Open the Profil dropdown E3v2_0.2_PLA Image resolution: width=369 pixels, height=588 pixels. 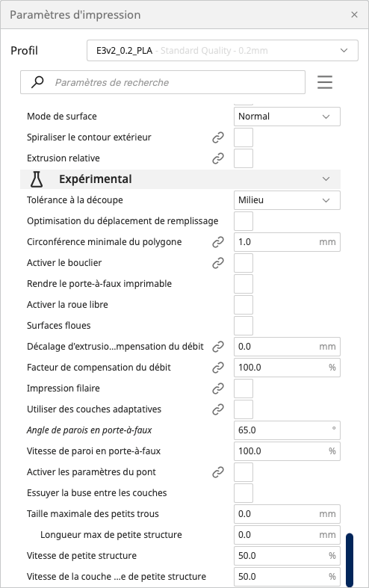pos(223,50)
